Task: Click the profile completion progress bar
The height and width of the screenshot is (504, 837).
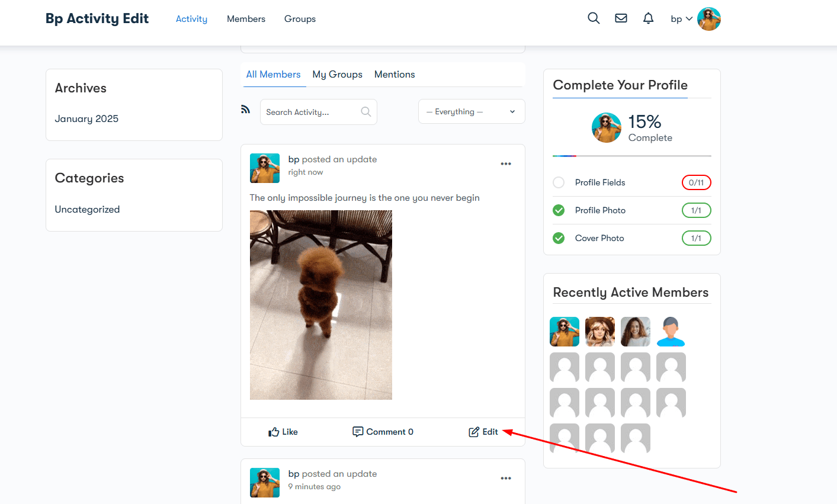Action: [x=631, y=156]
